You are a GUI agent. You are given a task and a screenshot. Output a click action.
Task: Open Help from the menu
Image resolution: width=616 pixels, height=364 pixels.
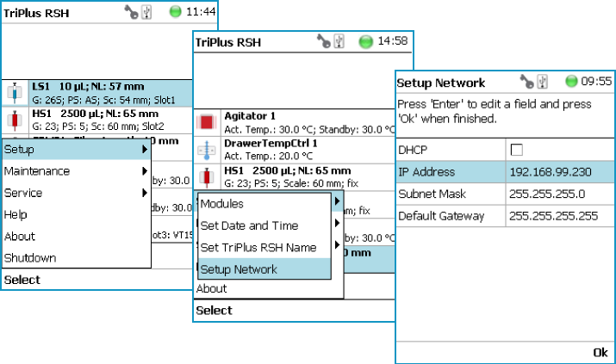click(77, 214)
